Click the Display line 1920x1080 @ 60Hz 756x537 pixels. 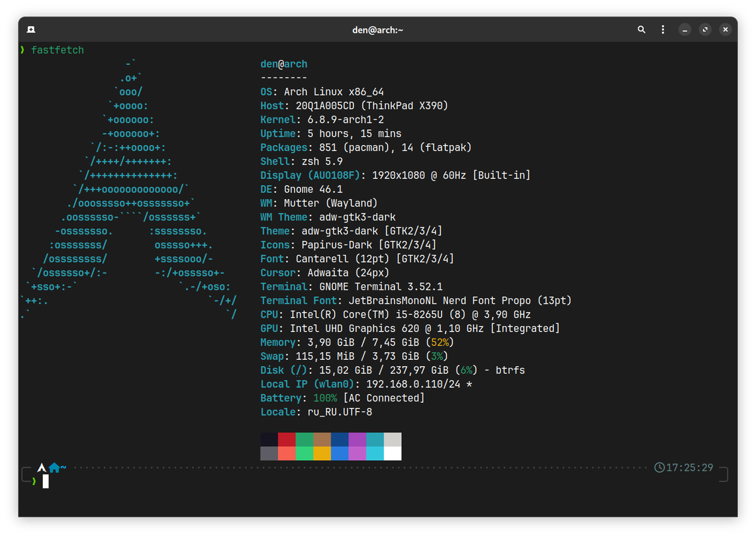point(396,175)
